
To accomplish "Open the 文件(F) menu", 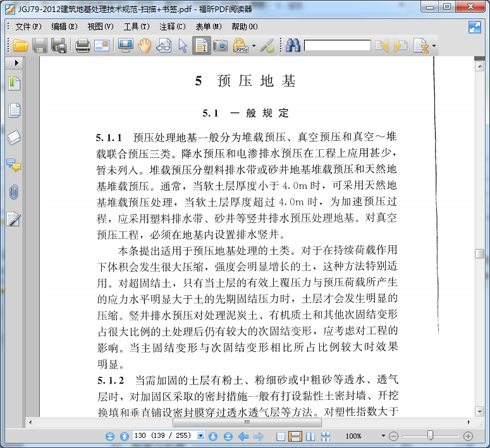I will [28, 27].
